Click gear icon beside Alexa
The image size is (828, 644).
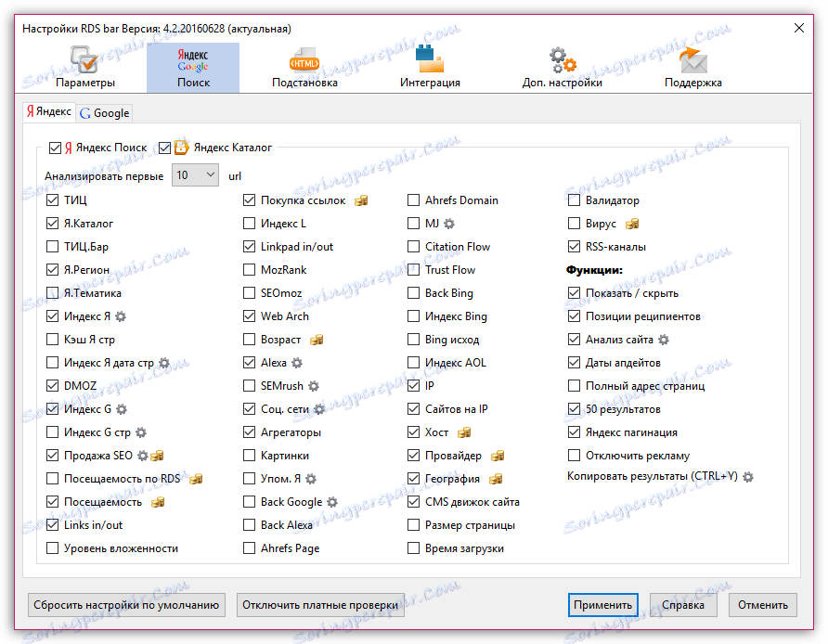[297, 363]
